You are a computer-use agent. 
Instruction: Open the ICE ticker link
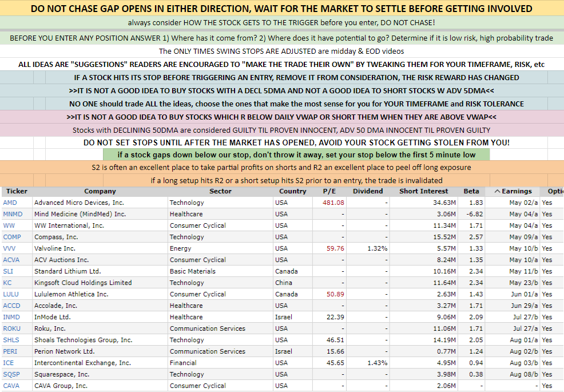[x=8, y=363]
